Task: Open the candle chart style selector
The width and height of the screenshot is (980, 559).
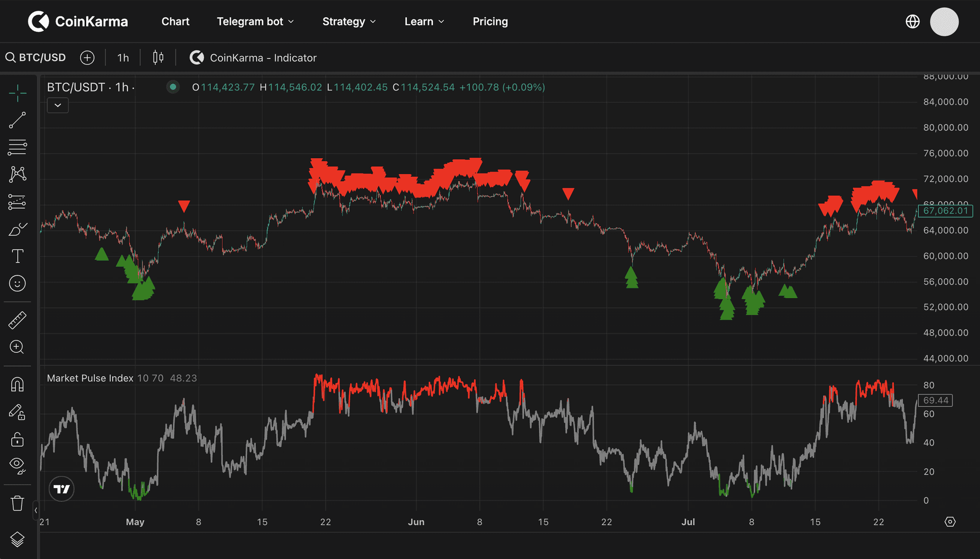Action: (157, 57)
